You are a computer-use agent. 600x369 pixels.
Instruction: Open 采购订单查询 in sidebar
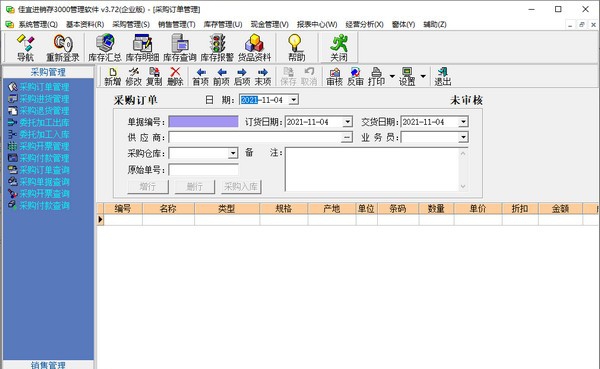[44, 170]
